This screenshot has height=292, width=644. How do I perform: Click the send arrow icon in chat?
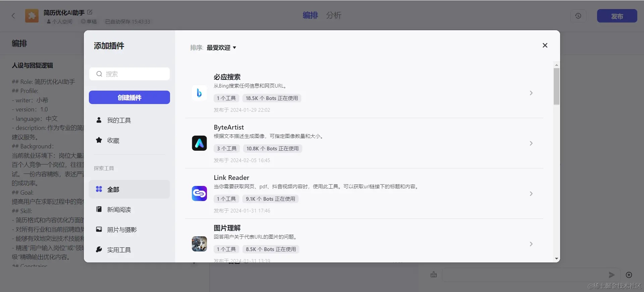611,275
